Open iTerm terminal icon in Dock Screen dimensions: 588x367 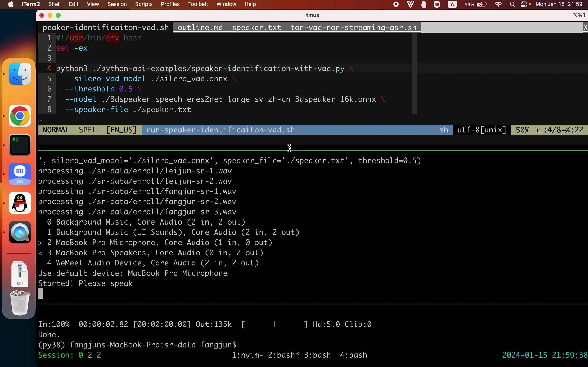pos(20,145)
